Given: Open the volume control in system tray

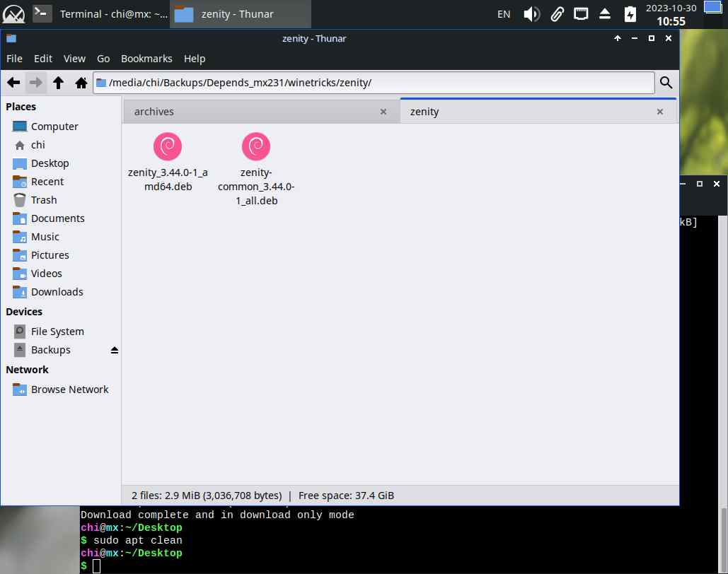Looking at the screenshot, I should tap(531, 14).
